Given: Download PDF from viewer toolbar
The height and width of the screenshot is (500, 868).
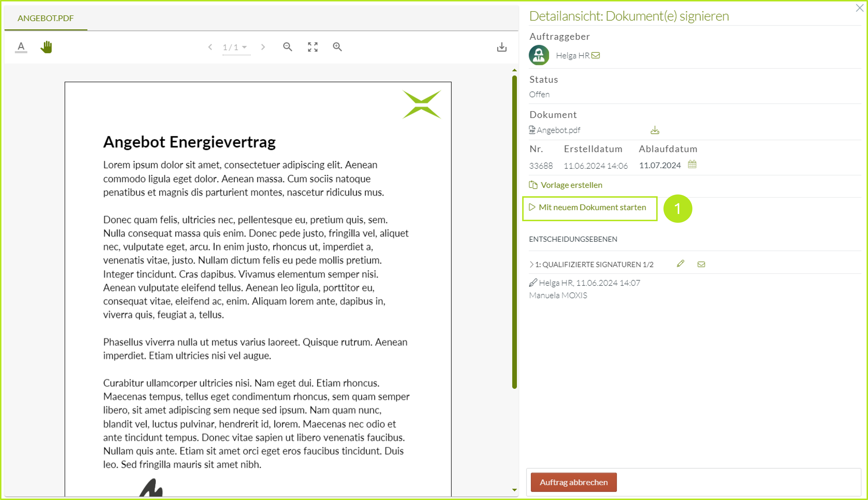Looking at the screenshot, I should click(x=502, y=47).
